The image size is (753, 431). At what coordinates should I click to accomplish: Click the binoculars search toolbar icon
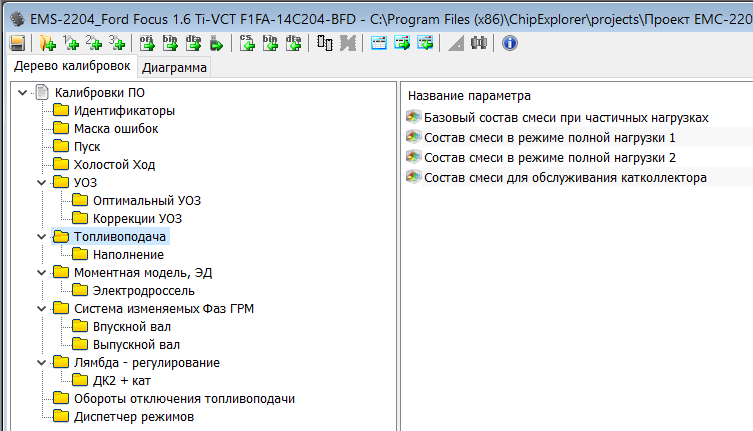[x=479, y=43]
